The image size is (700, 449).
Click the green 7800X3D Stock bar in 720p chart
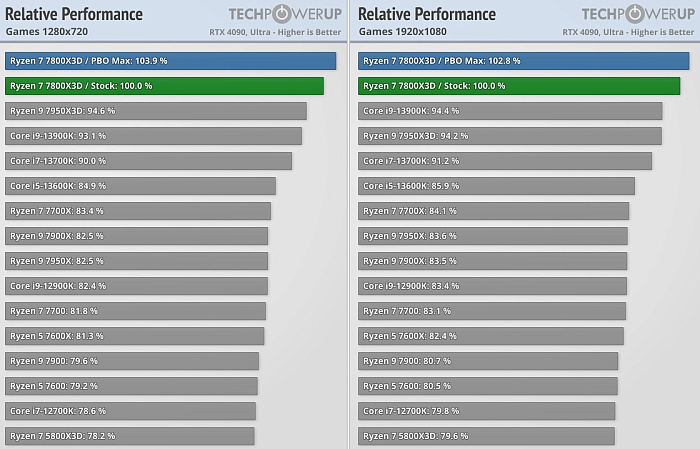pos(164,86)
